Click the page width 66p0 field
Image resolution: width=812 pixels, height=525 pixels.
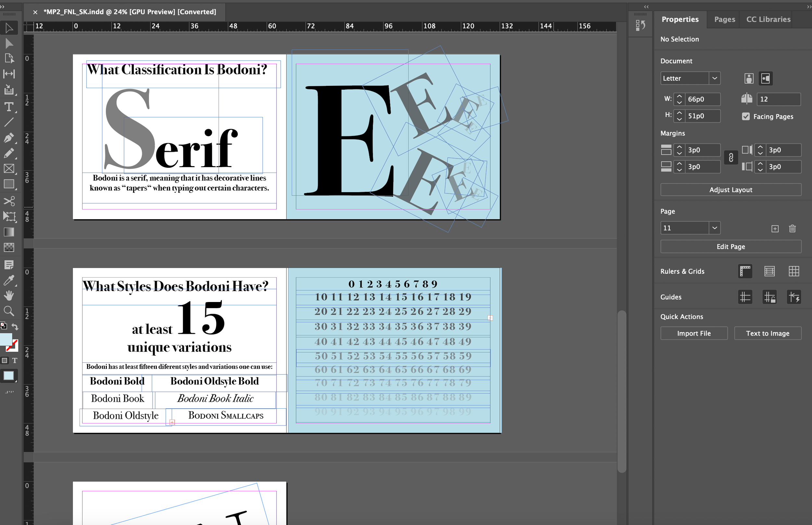pos(702,99)
